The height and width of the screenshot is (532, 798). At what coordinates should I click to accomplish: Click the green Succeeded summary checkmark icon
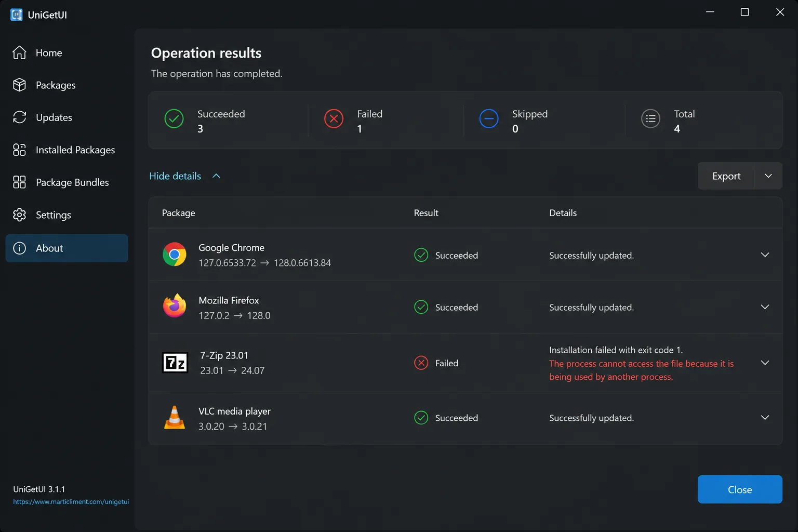click(x=174, y=118)
